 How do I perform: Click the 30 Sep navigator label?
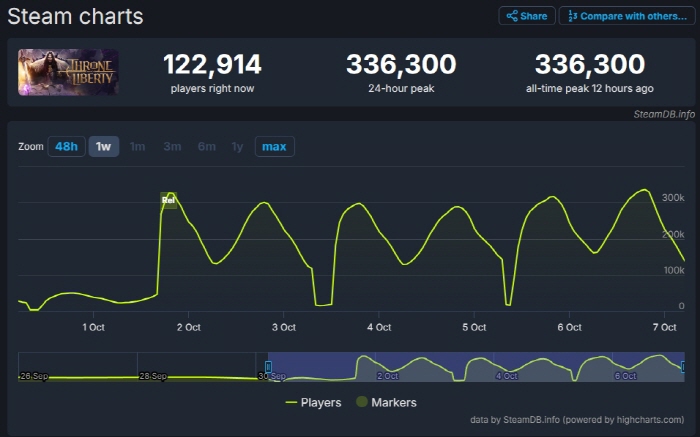(272, 376)
